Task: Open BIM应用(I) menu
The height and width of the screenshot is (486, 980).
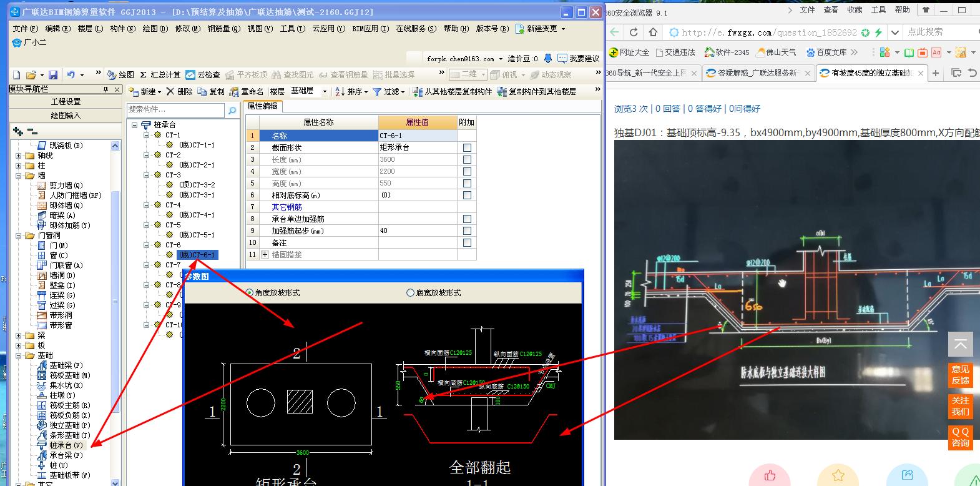Action: (x=371, y=29)
